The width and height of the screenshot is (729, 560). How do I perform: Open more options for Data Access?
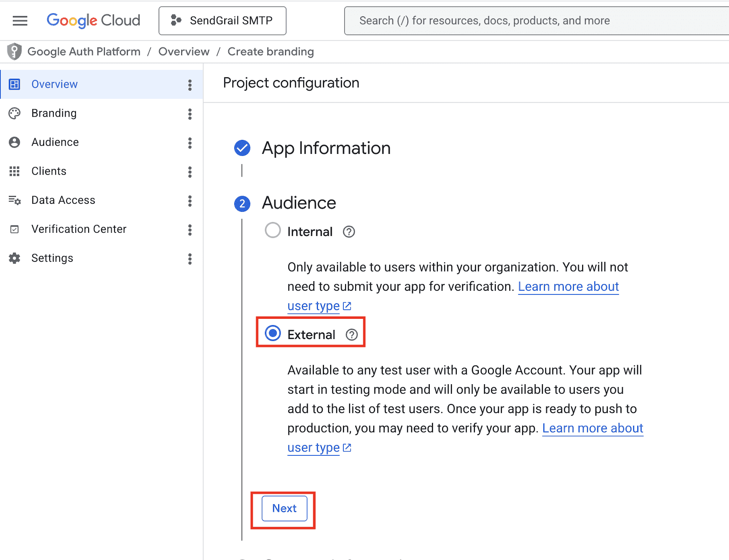click(190, 201)
